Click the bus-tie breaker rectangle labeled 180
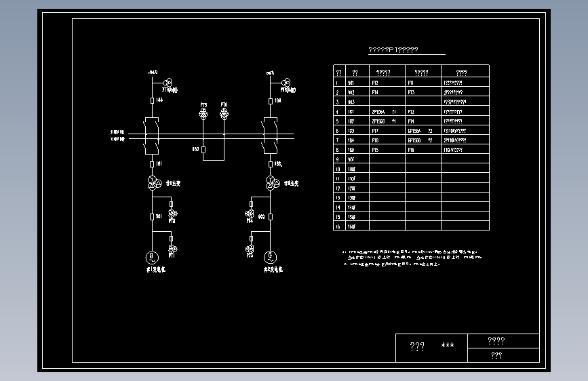588x381 pixels. (x=203, y=150)
